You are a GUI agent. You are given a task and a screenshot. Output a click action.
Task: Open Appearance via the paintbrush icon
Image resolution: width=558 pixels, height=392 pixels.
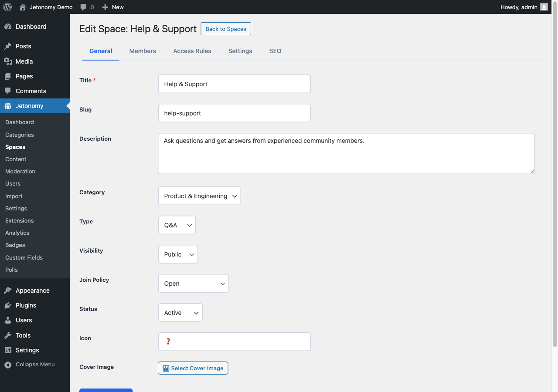pyautogui.click(x=9, y=290)
